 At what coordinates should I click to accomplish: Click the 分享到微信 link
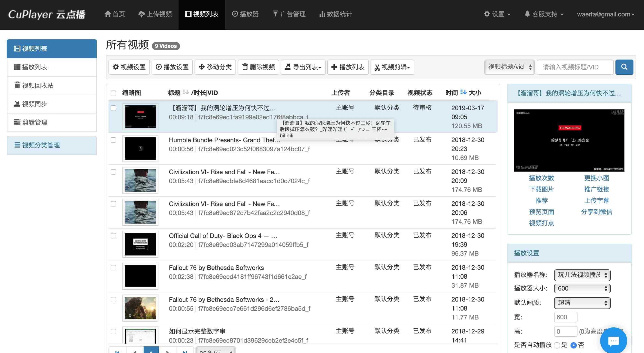[x=597, y=212]
